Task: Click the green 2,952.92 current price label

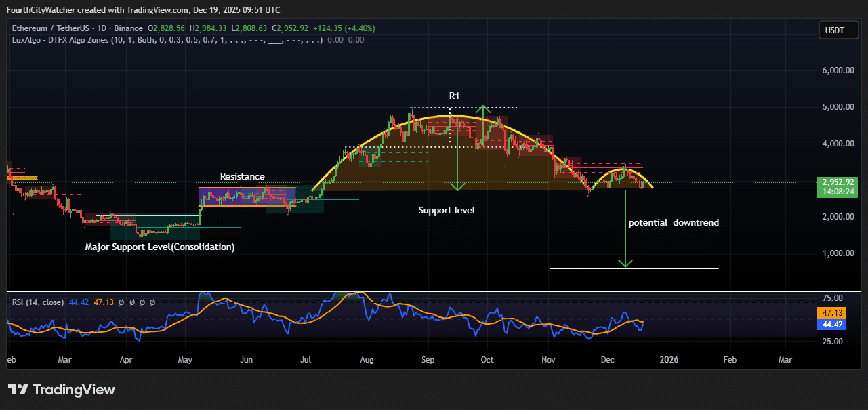Action: pos(838,182)
